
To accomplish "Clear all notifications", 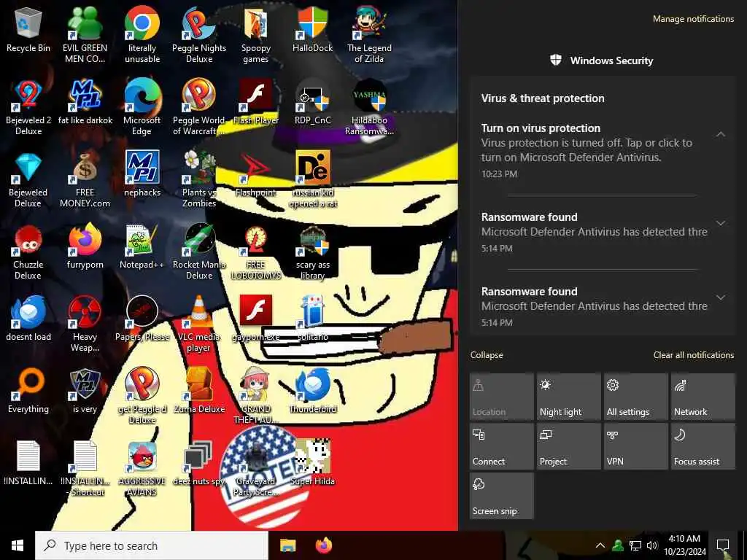I will click(694, 355).
